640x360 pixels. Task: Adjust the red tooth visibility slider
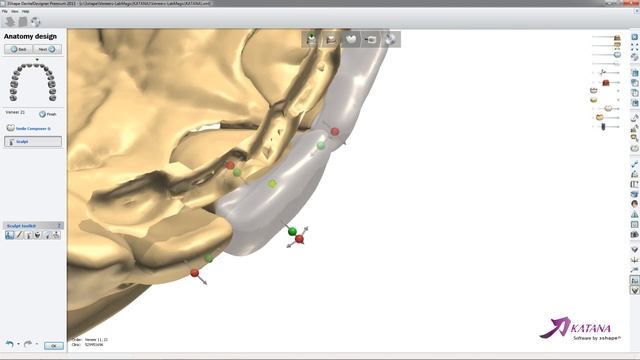[607, 82]
